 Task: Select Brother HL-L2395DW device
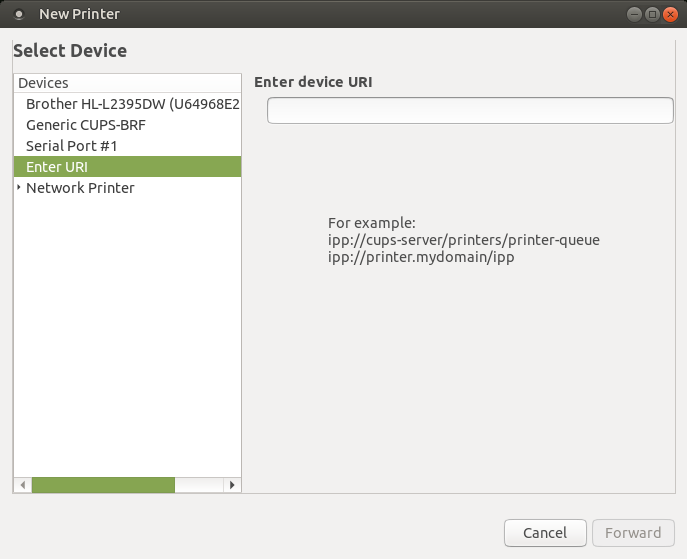127,104
